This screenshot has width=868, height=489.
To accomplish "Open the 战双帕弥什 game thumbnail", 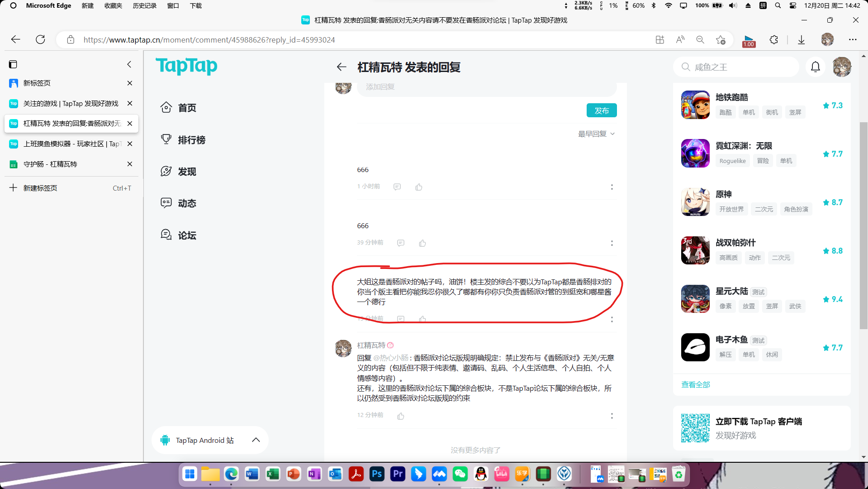I will pyautogui.click(x=695, y=250).
